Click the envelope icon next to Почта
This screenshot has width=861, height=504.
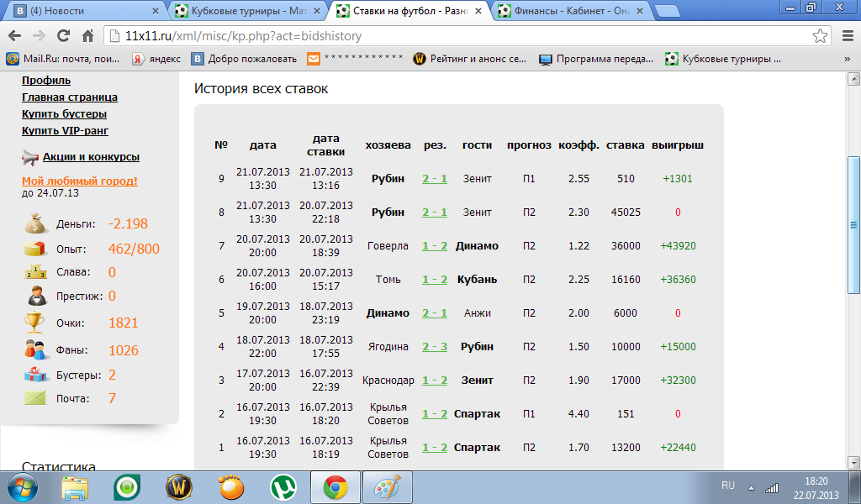pyautogui.click(x=35, y=398)
